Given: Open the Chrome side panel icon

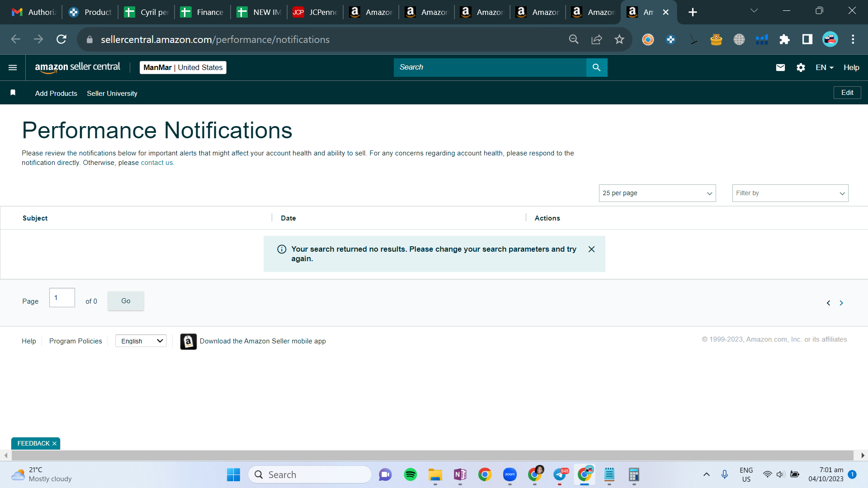Looking at the screenshot, I should click(x=807, y=39).
